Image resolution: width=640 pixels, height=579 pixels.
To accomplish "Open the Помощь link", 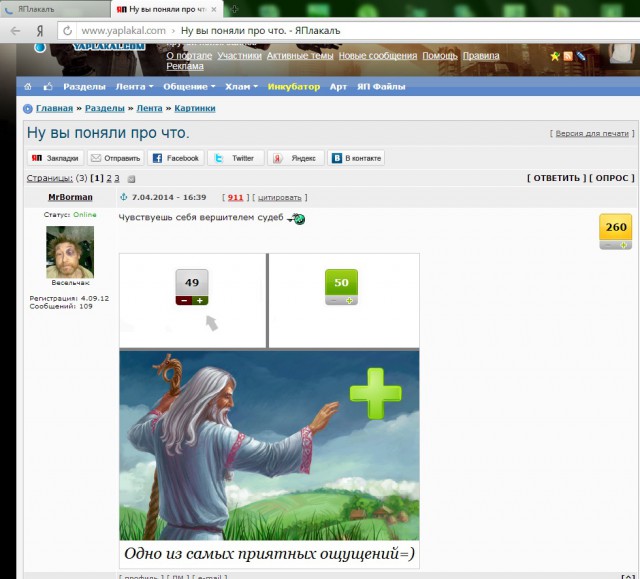I will [x=440, y=55].
